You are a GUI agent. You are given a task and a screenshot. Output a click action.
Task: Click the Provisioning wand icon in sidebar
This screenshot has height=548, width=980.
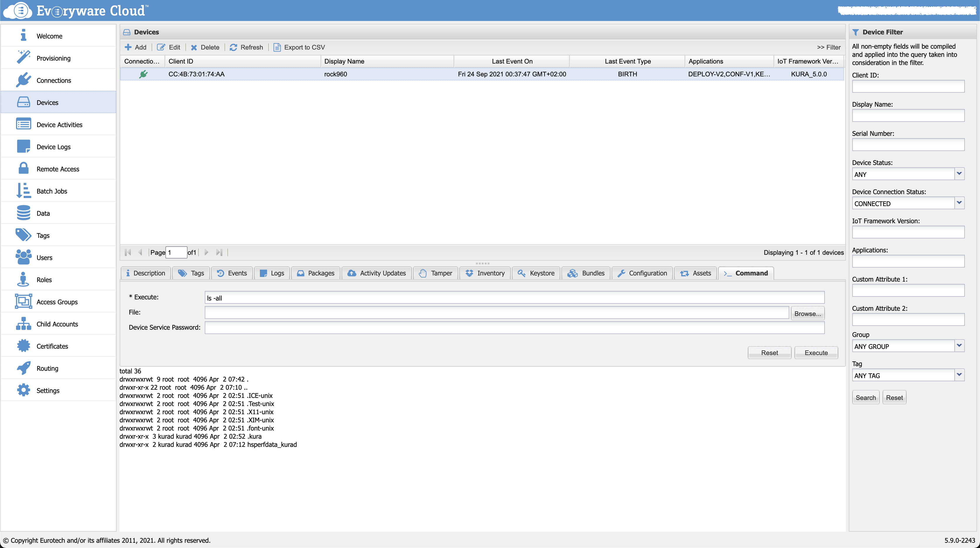click(23, 57)
